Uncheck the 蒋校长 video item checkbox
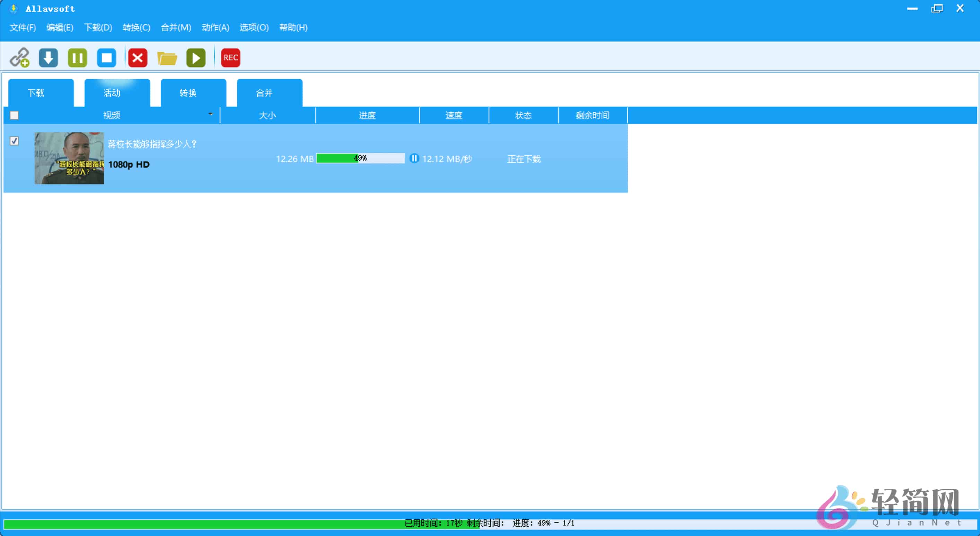 (x=14, y=141)
